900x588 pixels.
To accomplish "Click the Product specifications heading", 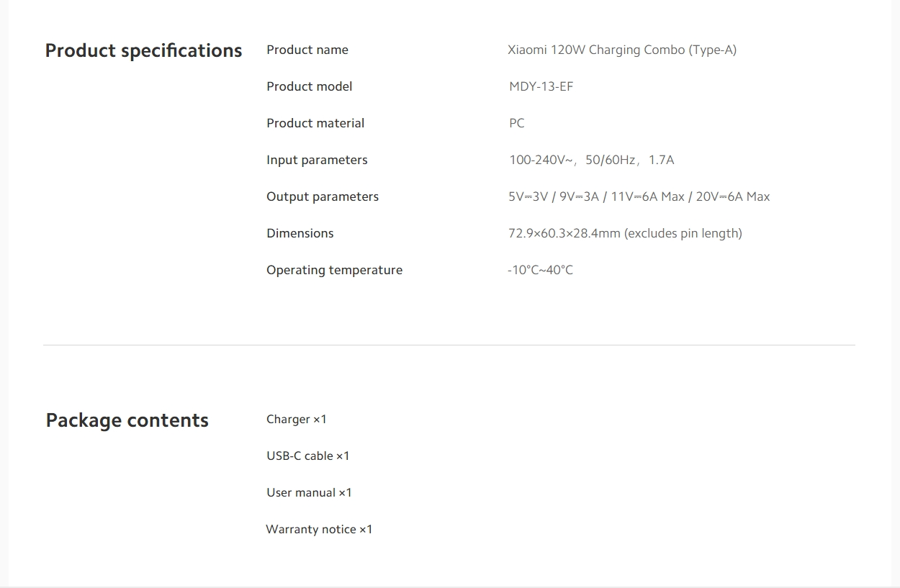I will coord(143,50).
